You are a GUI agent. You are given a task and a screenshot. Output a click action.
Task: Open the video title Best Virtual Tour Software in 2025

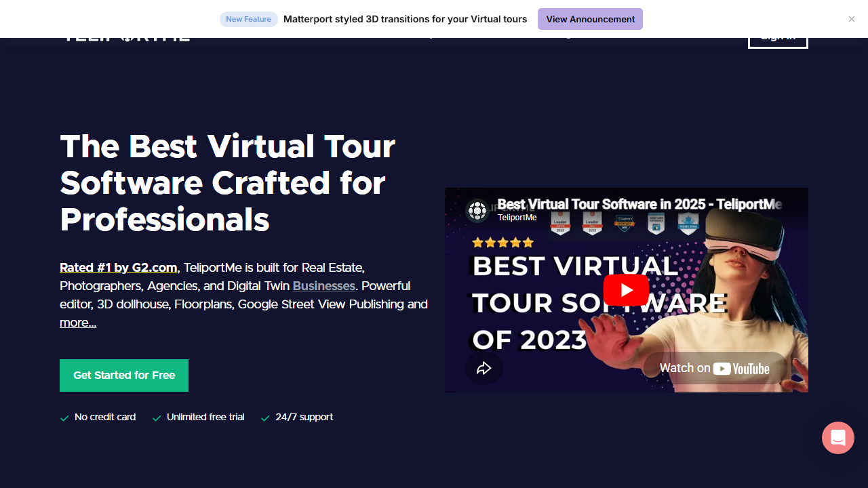[639, 204]
